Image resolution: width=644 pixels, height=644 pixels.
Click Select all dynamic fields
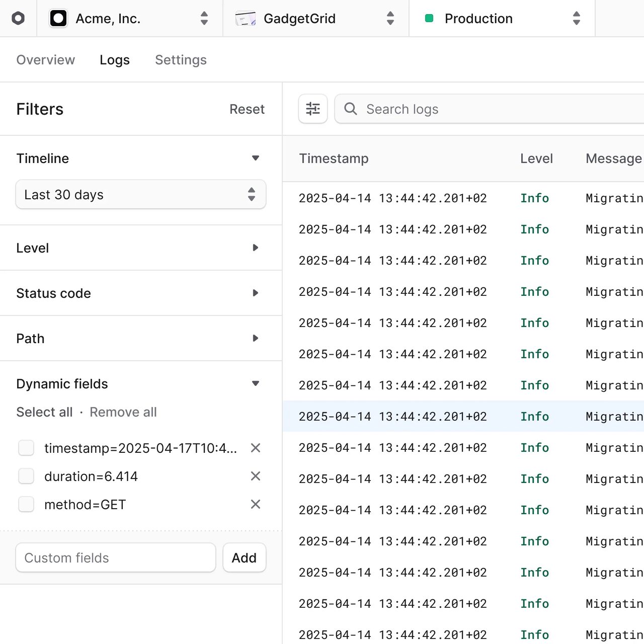(44, 412)
